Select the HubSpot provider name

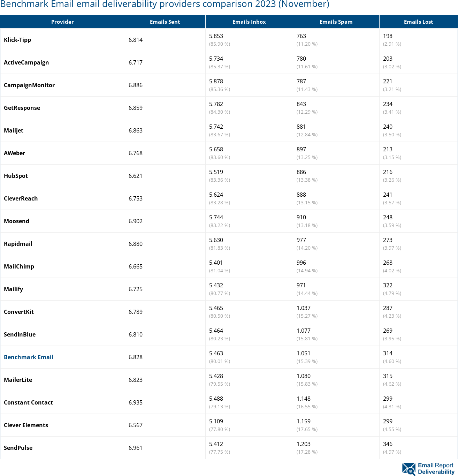pyautogui.click(x=16, y=176)
